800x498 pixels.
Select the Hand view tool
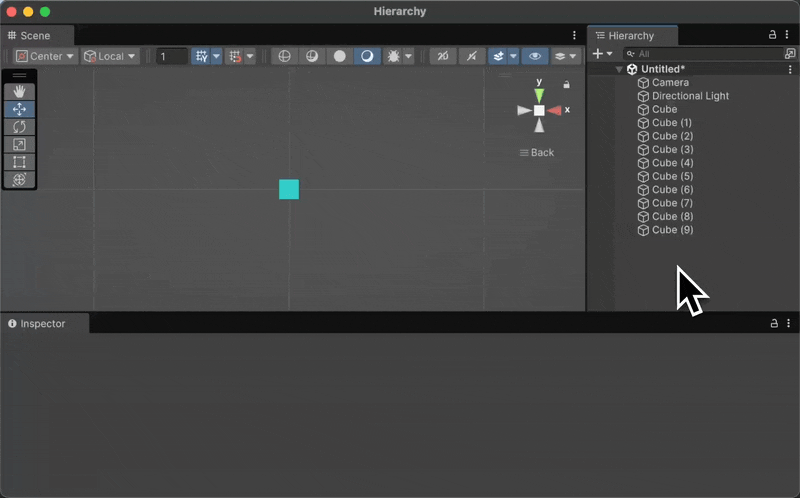[19, 91]
